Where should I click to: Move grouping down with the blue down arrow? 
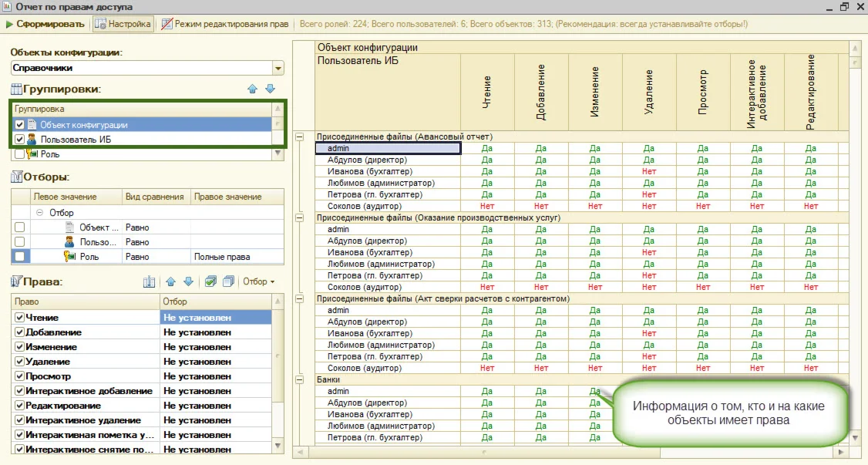[x=270, y=89]
